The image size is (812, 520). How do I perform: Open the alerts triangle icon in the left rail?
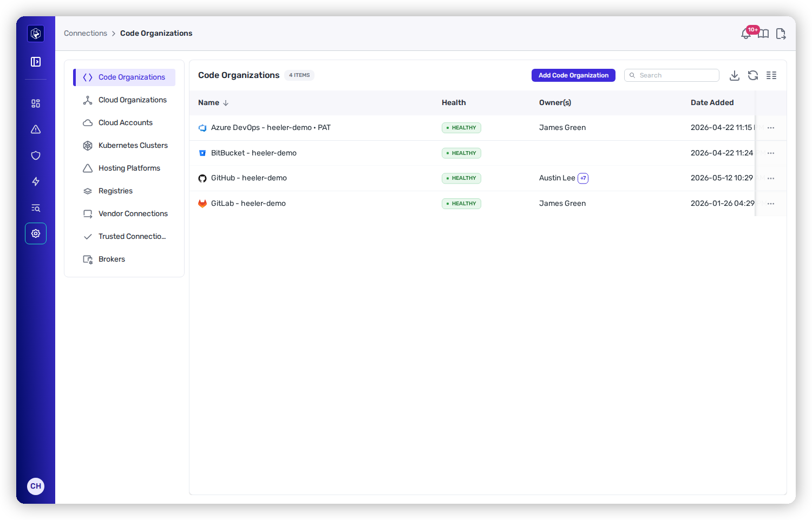36,129
